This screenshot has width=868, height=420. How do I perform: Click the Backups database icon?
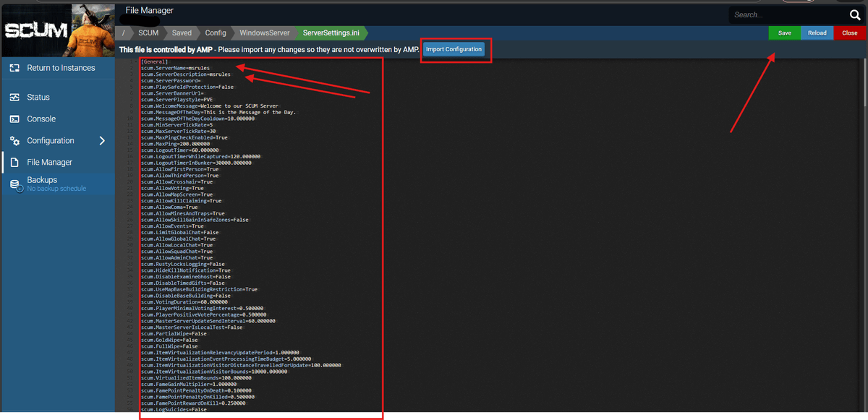15,186
